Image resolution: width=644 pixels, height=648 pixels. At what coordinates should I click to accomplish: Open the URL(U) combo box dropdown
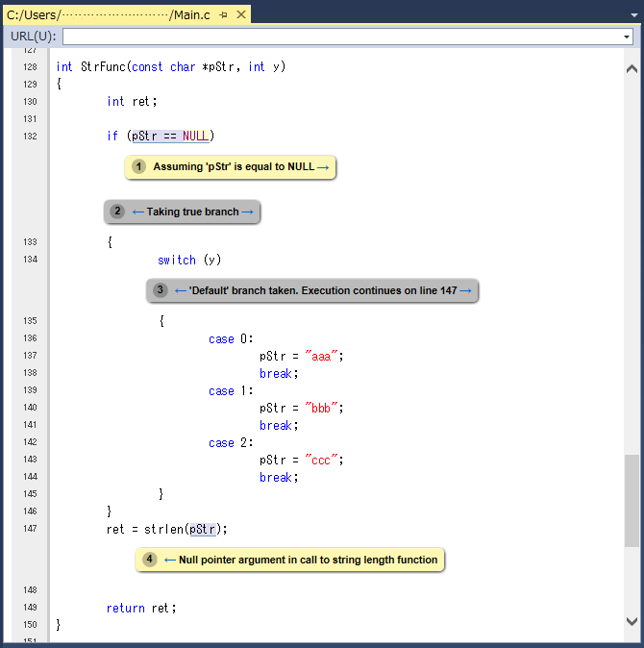626,37
